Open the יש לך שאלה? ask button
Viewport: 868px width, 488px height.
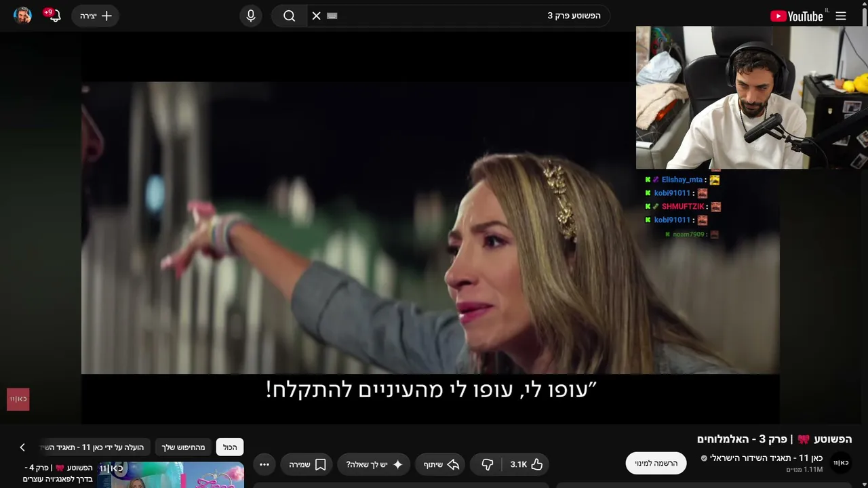click(375, 464)
